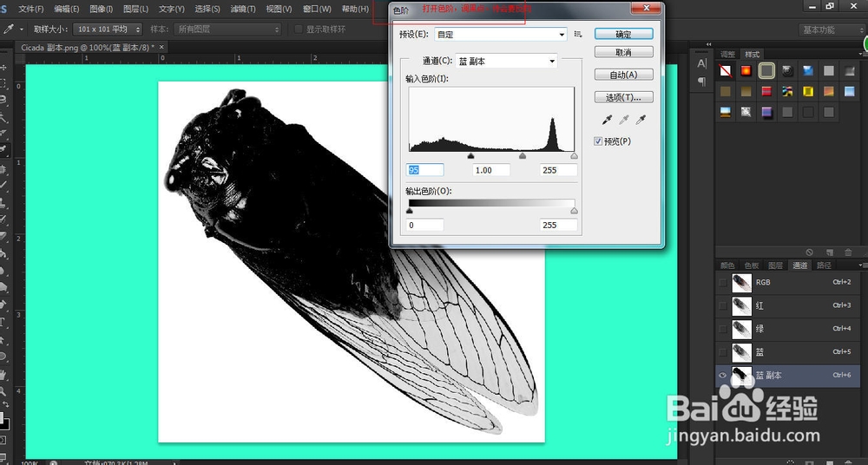The width and height of the screenshot is (868, 465).
Task: Open the 基本功能 workspace dropdown
Action: 832,29
